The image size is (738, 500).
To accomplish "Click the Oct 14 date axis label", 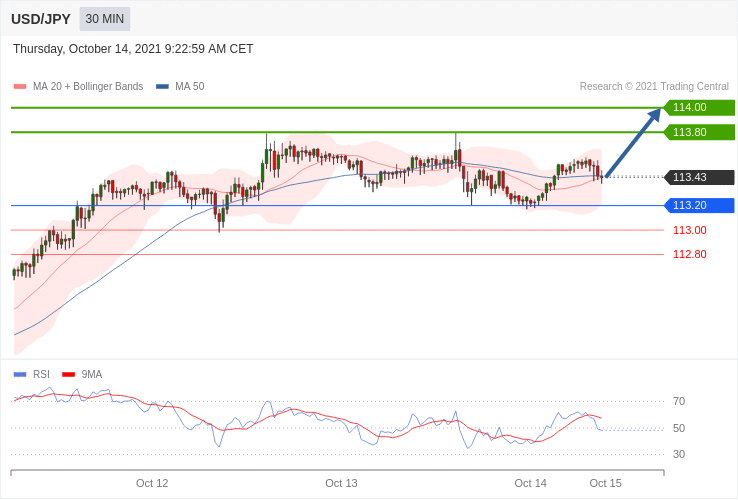I will tap(530, 484).
